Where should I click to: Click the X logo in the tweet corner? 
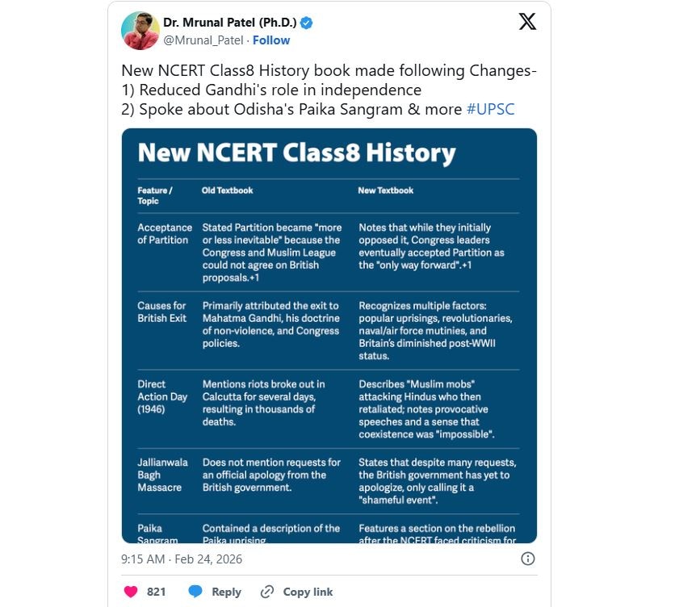(x=527, y=23)
